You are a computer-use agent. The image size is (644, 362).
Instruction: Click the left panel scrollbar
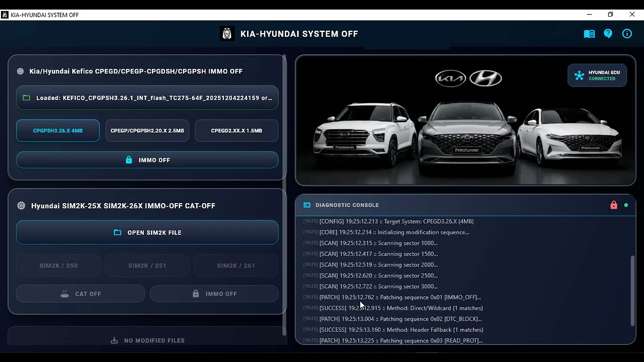[284, 195]
